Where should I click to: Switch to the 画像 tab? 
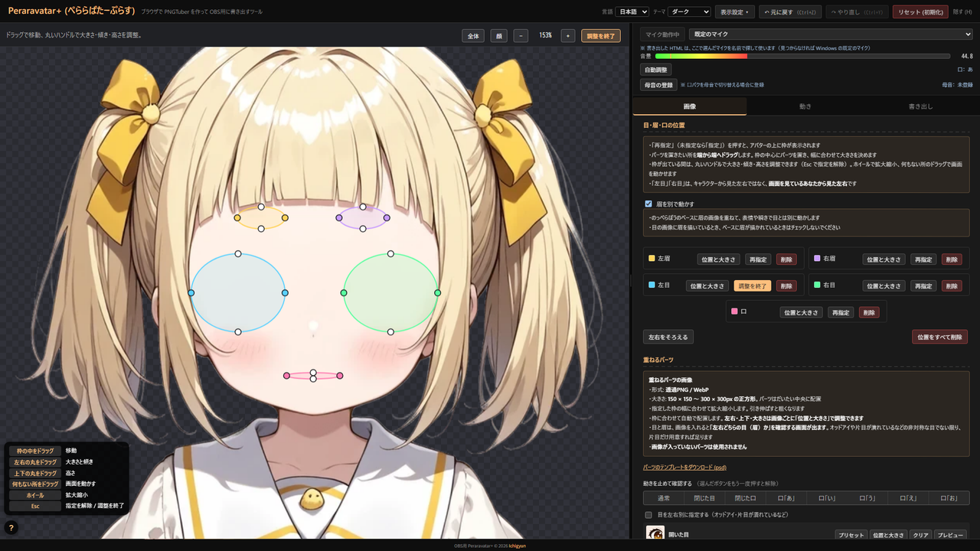click(690, 106)
